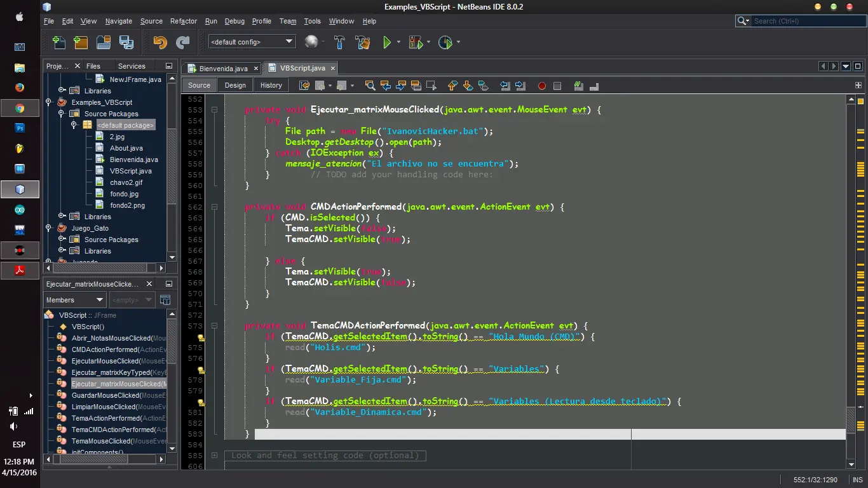The image size is (868, 488).
Task: Stop macro recording in editor toolbar
Action: (557, 86)
